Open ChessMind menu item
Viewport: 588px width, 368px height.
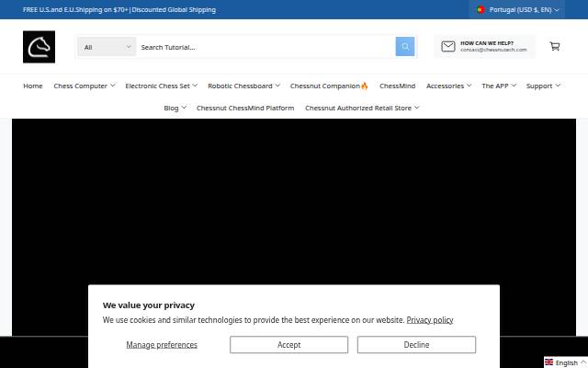click(397, 86)
